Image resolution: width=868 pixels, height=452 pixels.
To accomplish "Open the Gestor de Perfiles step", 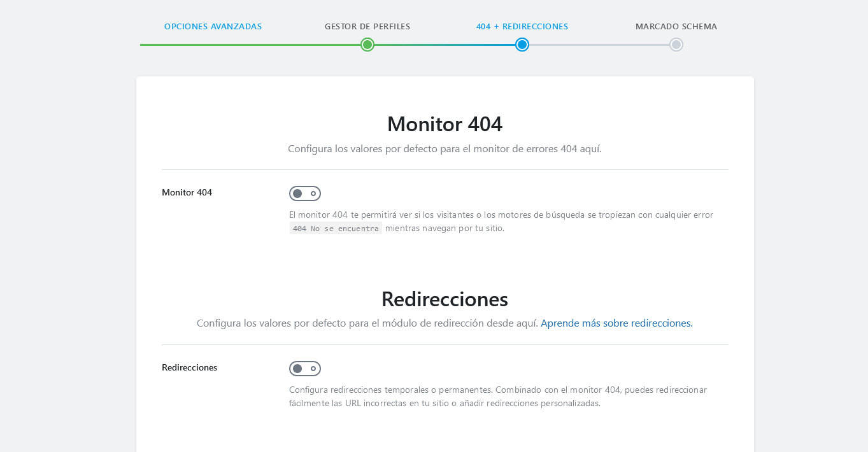I will tap(367, 27).
